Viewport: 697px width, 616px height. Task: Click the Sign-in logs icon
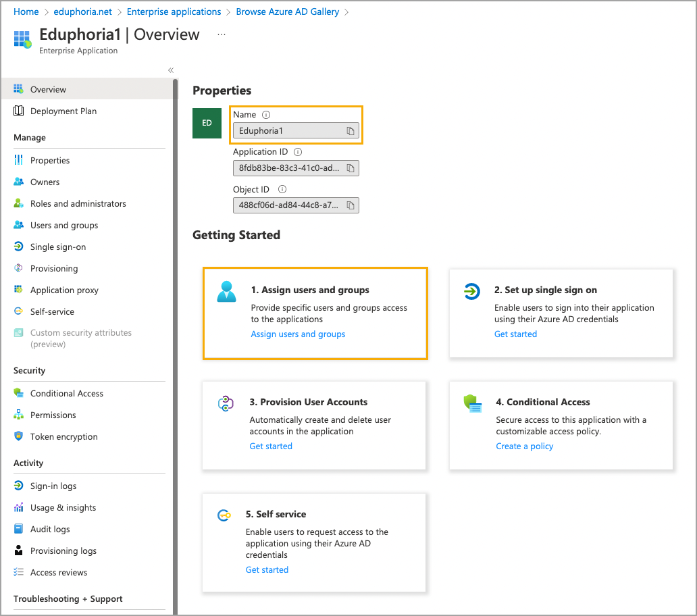(18, 486)
